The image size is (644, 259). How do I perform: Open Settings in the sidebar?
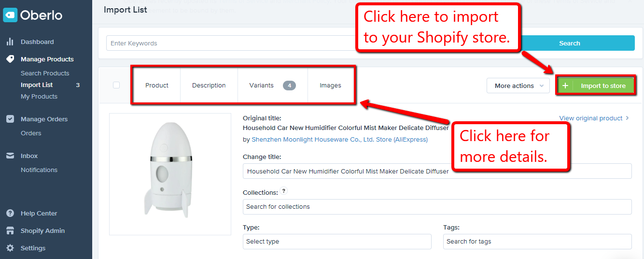[x=33, y=248]
